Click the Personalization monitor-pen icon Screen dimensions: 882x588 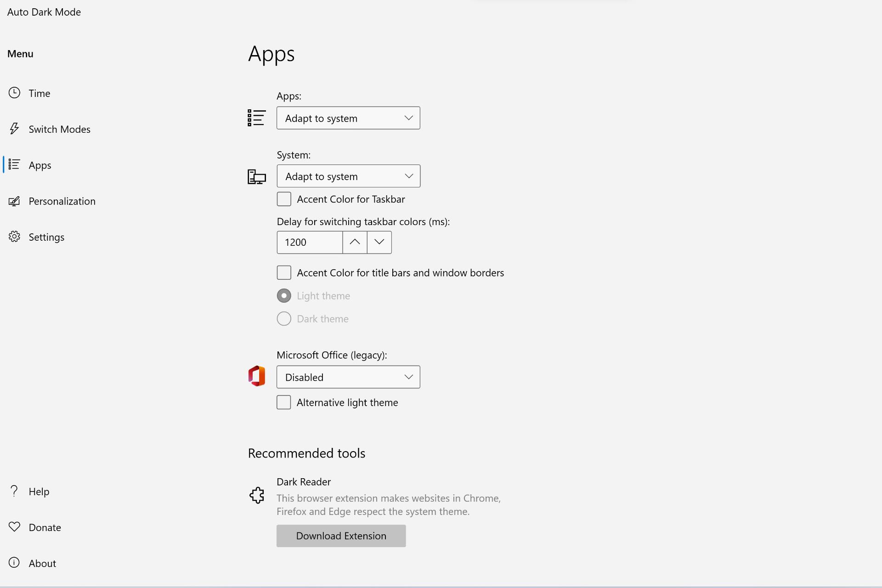click(x=14, y=201)
